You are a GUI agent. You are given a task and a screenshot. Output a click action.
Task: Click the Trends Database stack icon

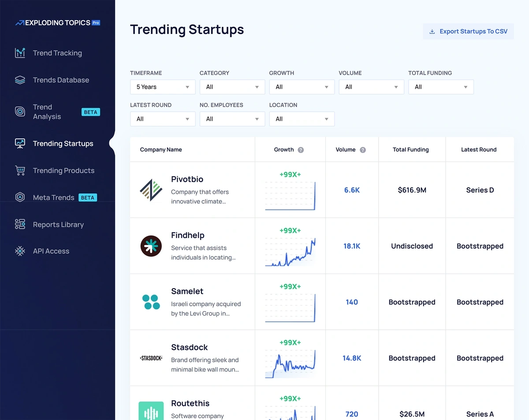[x=20, y=80]
